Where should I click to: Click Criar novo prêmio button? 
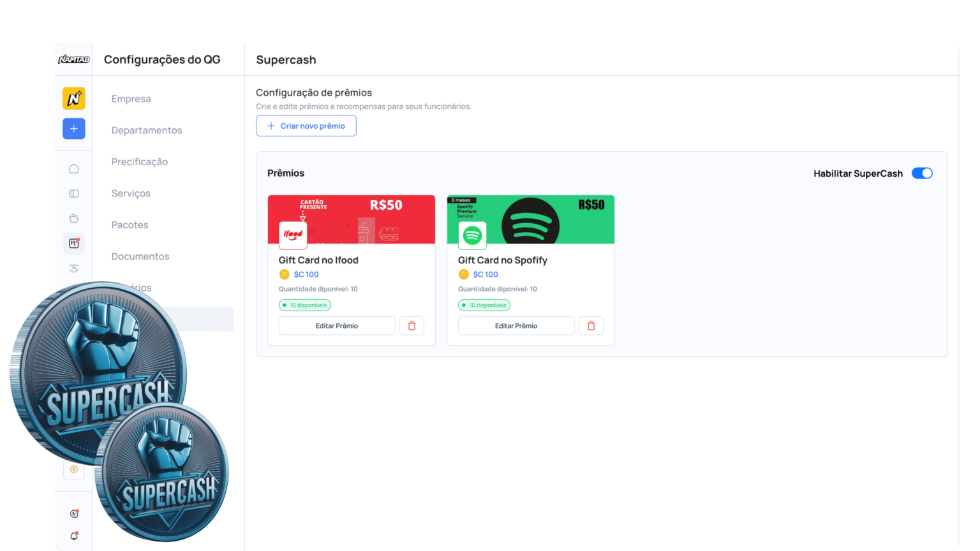pos(306,126)
